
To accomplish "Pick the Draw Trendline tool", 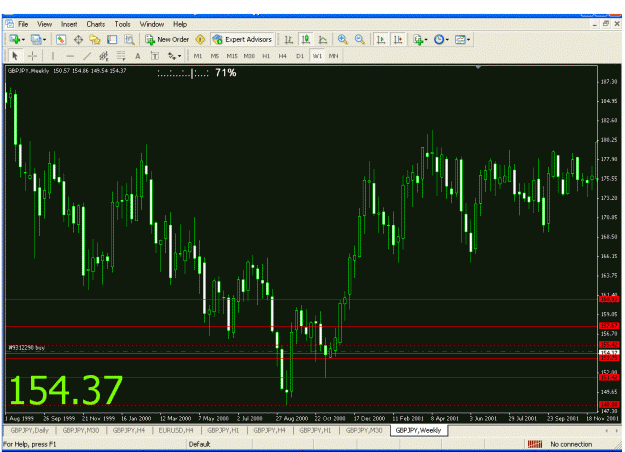I will (87, 56).
